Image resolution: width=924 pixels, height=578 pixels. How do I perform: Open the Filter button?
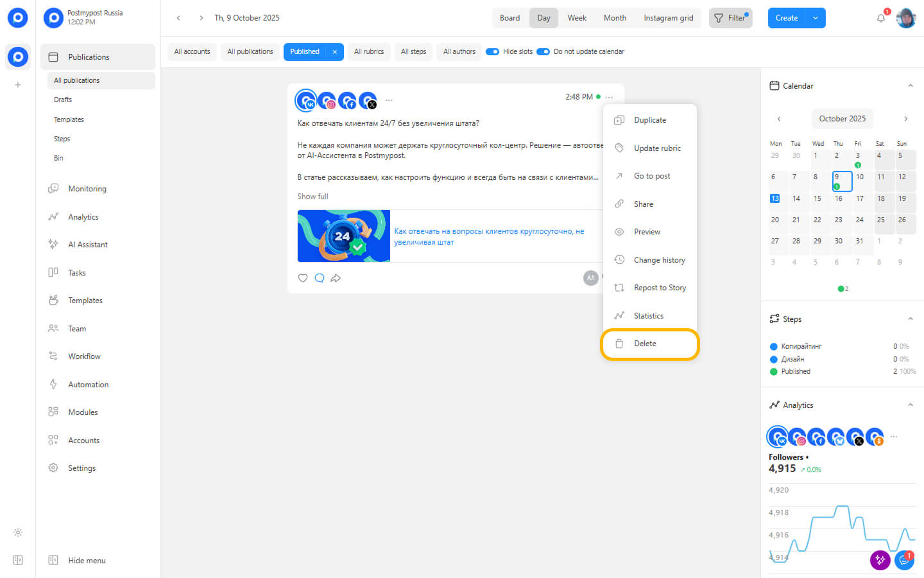[730, 18]
